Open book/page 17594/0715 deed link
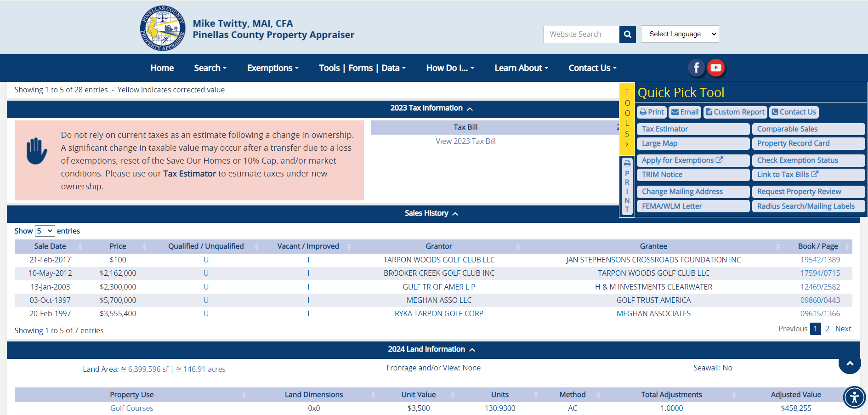Screen dimensions: 868x415 click(820, 273)
